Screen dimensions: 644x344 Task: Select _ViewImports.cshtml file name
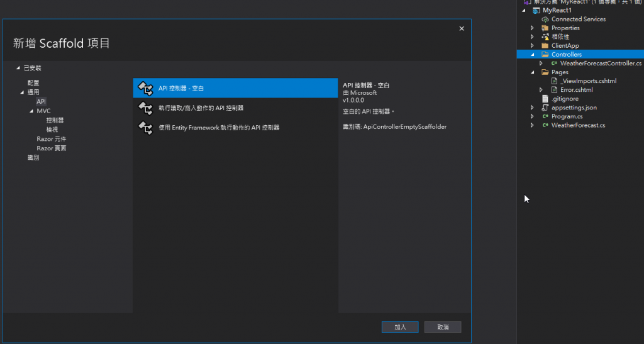pos(588,81)
